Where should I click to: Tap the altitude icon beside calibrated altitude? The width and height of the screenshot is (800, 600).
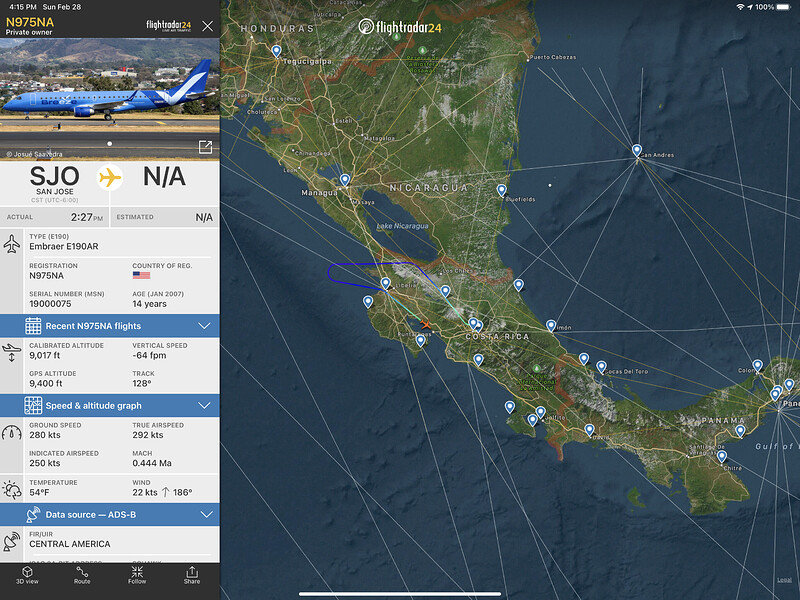pos(12,353)
